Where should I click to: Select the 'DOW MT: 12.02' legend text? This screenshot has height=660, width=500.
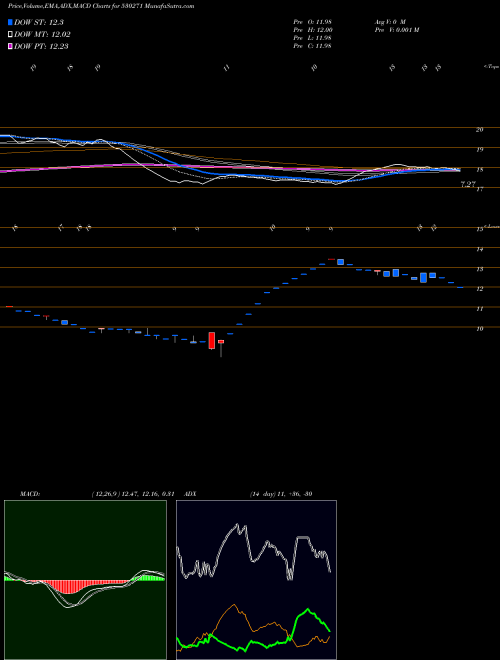(x=42, y=35)
